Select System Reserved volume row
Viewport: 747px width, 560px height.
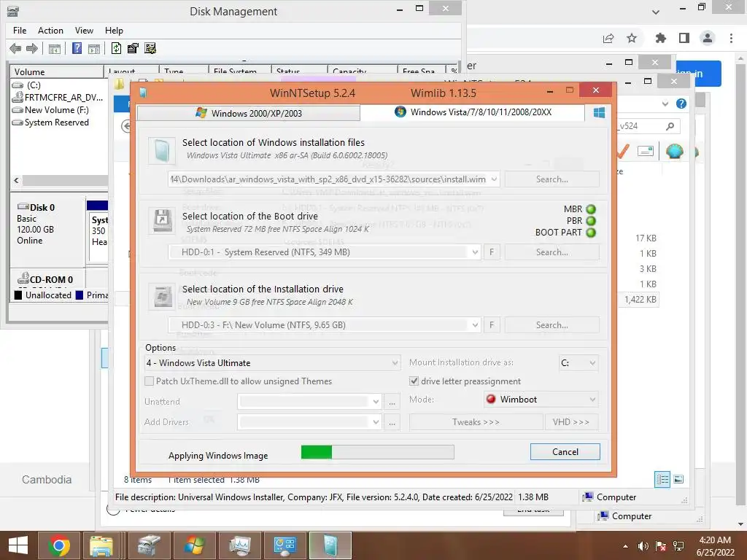(x=56, y=122)
